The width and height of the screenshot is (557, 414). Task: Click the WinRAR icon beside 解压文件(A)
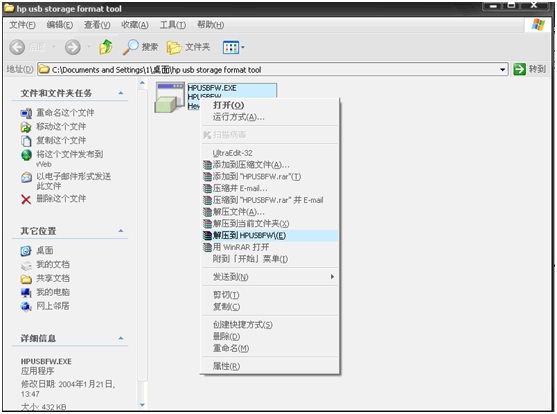207,212
